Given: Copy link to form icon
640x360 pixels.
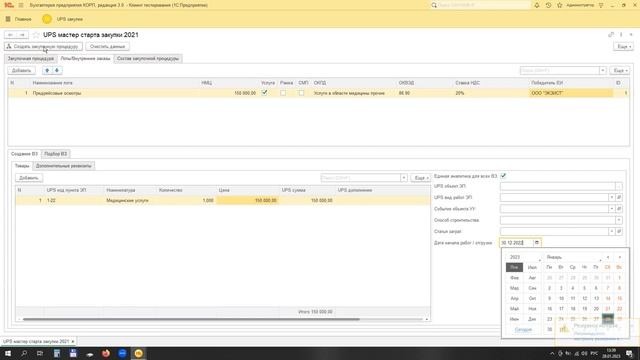Looking at the screenshot, I should 611,35.
